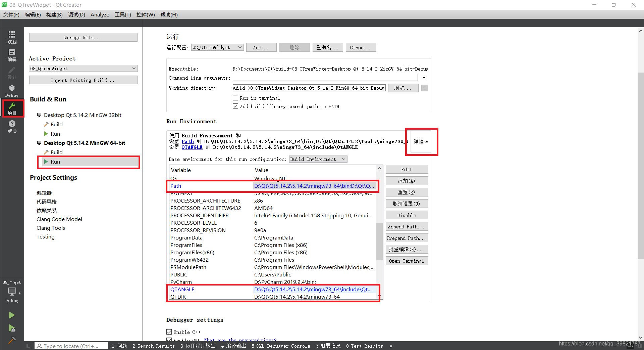This screenshot has width=644, height=350.
Task: Click Import Existing Build...
Action: pyautogui.click(x=83, y=80)
